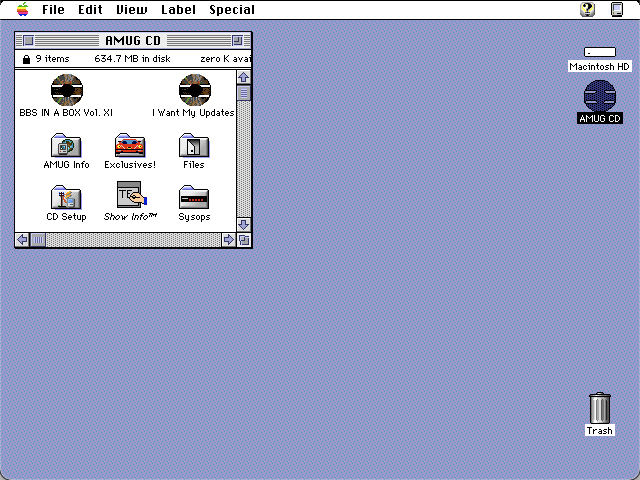Click the 'CD Setup' folder label

coord(66,217)
